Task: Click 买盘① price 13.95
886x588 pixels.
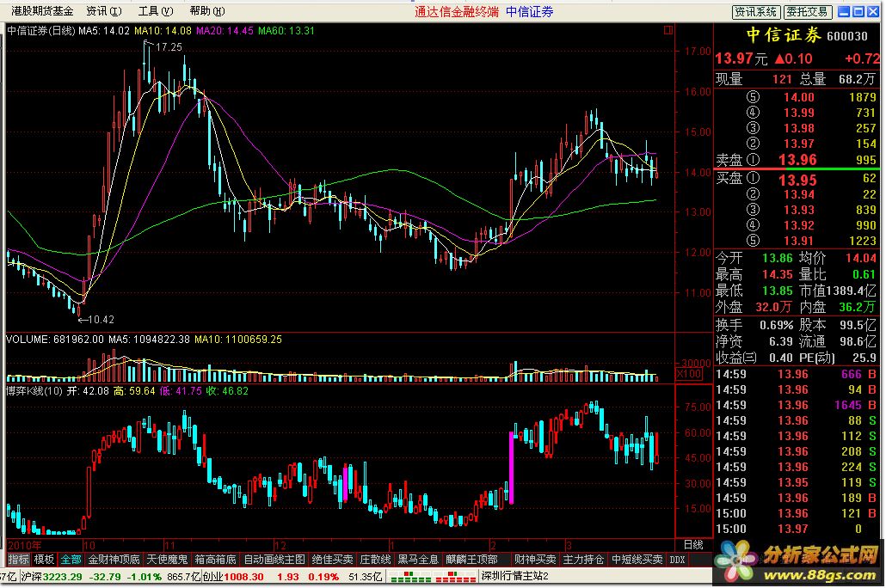Action: click(x=797, y=181)
